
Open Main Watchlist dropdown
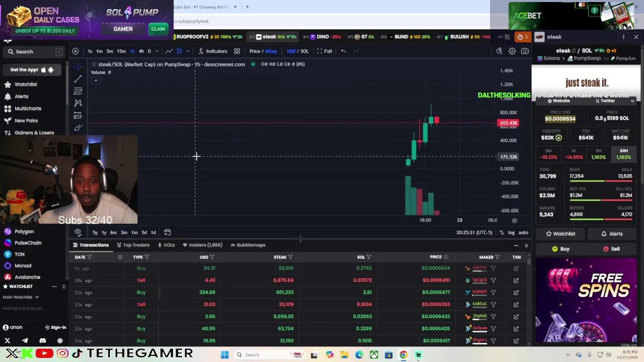tap(21, 297)
